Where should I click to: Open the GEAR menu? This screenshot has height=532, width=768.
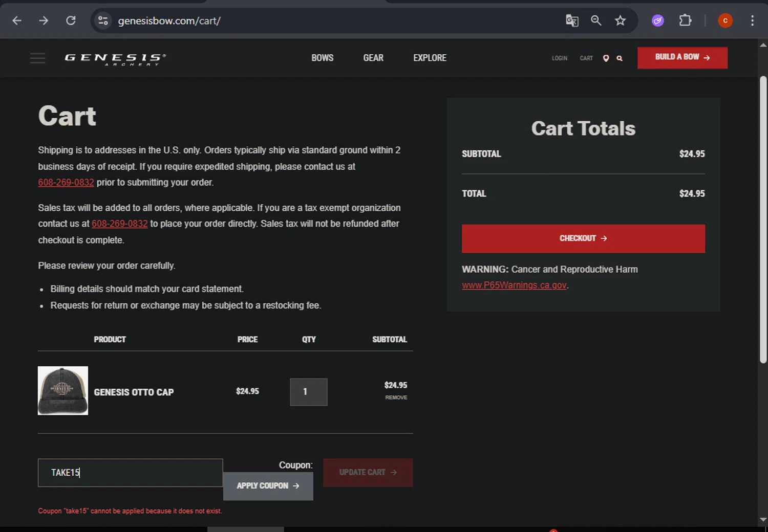tap(373, 58)
